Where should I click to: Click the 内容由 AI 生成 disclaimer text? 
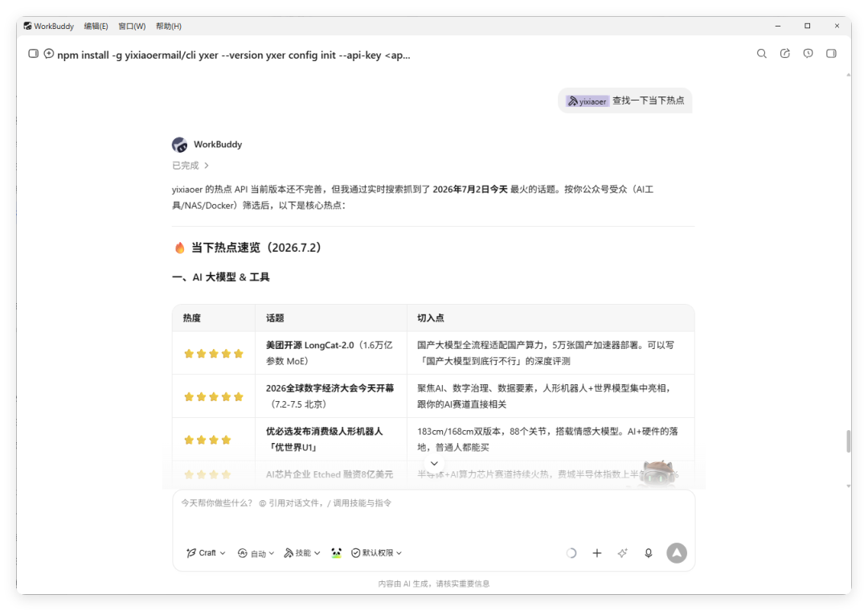click(433, 584)
